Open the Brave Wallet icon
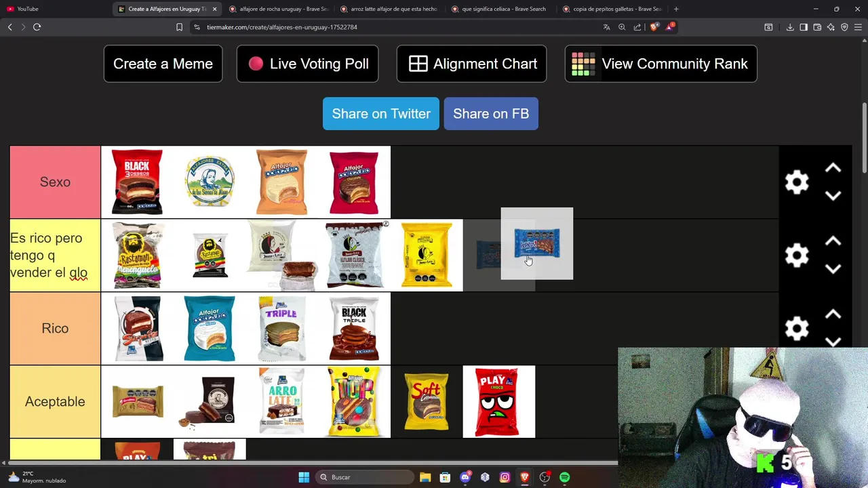 [x=817, y=27]
